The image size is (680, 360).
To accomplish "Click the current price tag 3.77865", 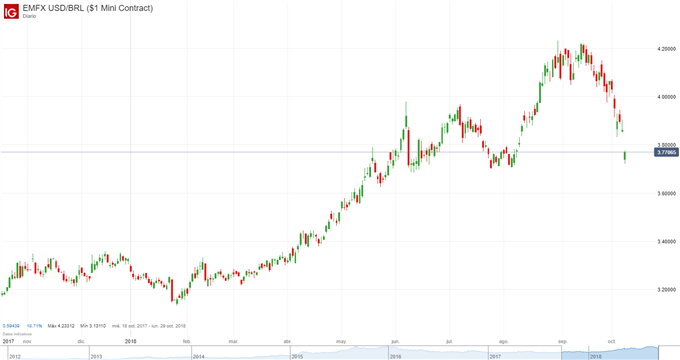I will coord(666,152).
